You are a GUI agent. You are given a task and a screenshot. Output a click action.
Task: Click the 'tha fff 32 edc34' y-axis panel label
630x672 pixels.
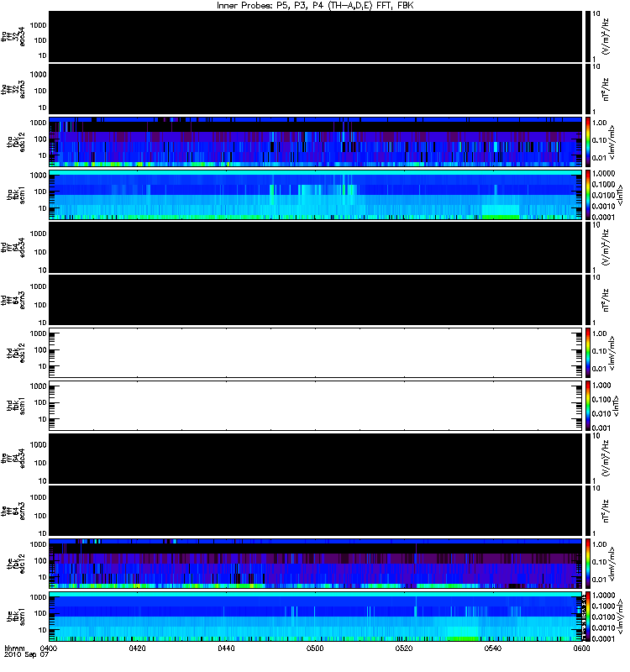point(13,36)
